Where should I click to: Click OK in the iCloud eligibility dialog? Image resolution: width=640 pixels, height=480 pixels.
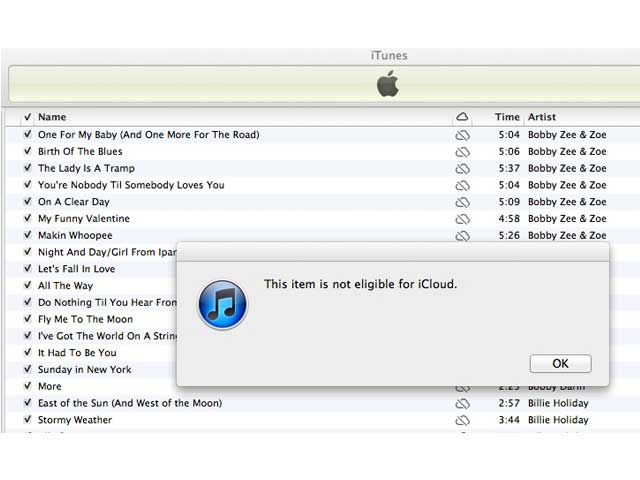pyautogui.click(x=560, y=363)
